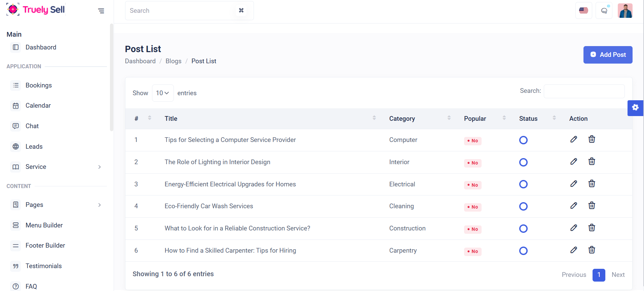Viewport: 644px width, 291px height.
Task: Expand the Service submenu in the sidebar
Action: pos(100,167)
